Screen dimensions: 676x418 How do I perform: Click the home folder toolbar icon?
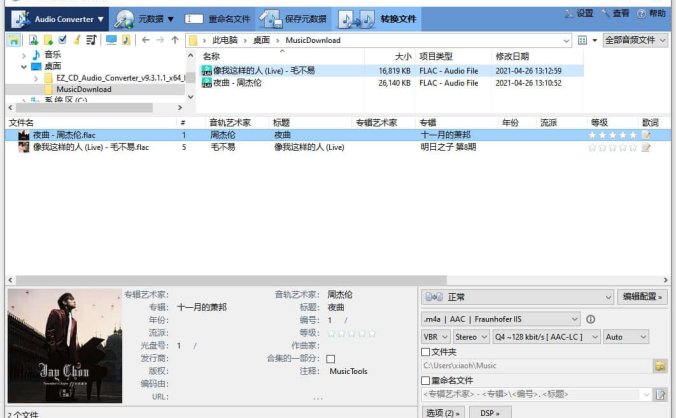(x=14, y=40)
